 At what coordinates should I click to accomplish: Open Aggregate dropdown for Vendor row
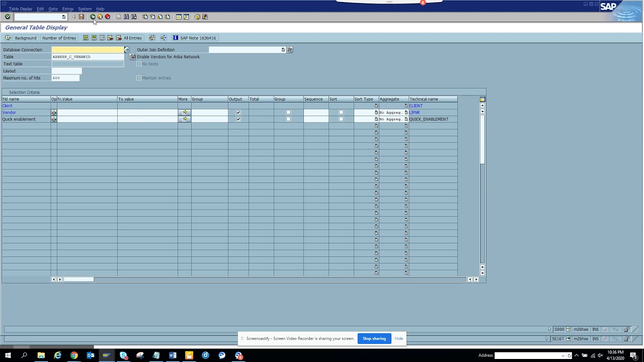coord(406,113)
